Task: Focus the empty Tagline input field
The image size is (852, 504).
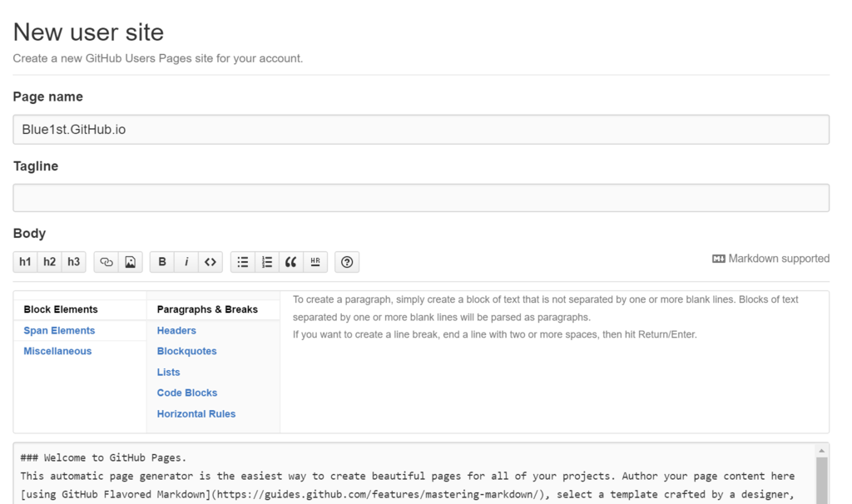Action: [x=421, y=198]
